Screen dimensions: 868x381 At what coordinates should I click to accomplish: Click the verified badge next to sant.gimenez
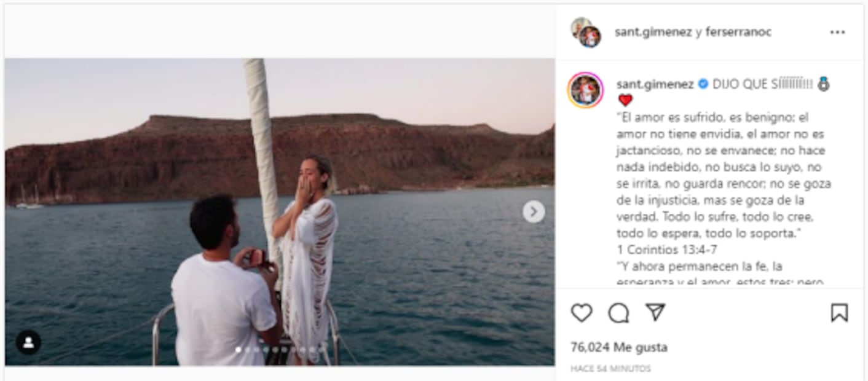(x=703, y=83)
